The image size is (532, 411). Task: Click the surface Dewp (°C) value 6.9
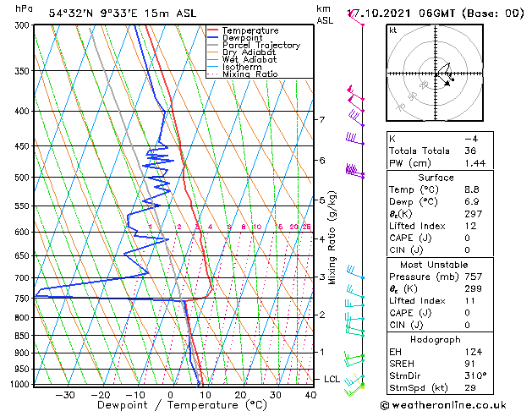(x=472, y=202)
